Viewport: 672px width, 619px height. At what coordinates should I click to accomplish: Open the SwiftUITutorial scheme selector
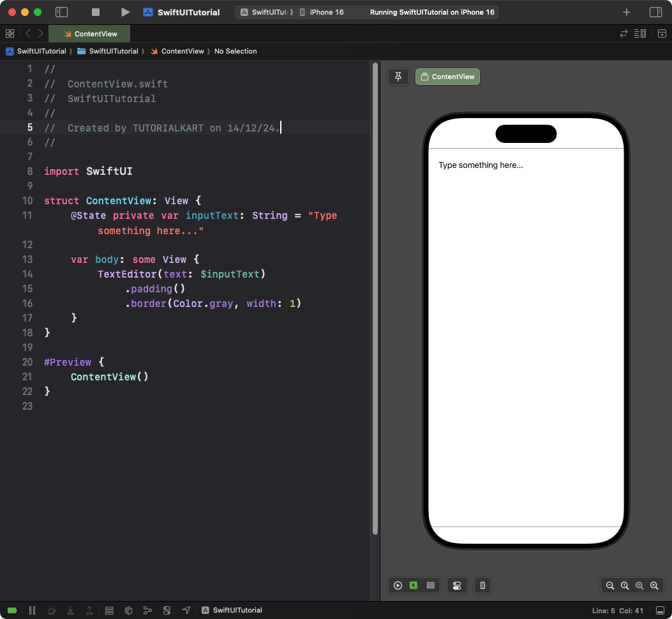(266, 11)
